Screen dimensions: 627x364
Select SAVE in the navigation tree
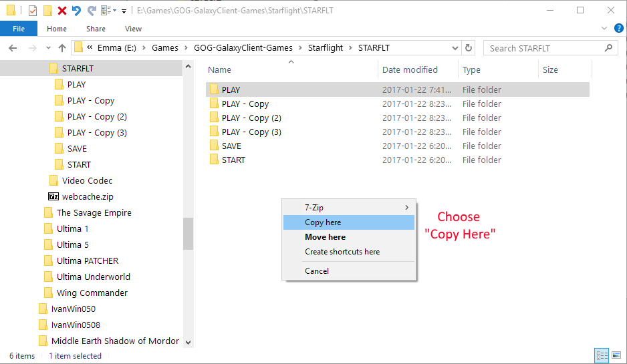(x=77, y=148)
